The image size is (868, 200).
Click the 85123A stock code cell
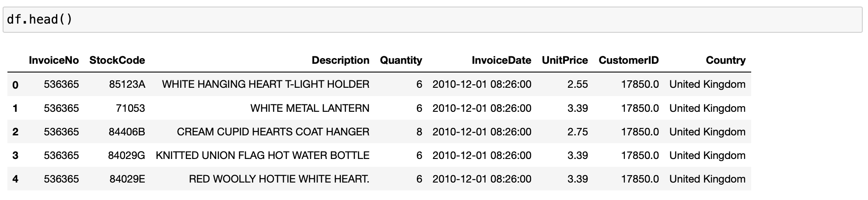pos(127,84)
